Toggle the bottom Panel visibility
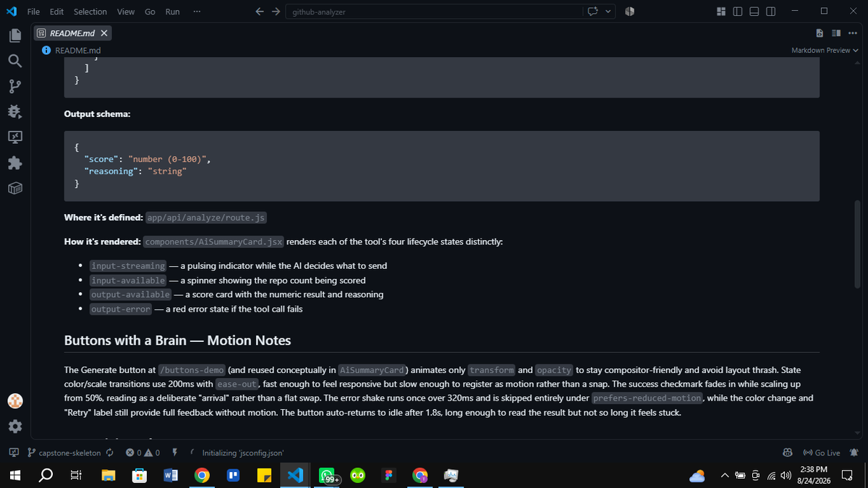Viewport: 868px width, 488px height. click(x=754, y=12)
